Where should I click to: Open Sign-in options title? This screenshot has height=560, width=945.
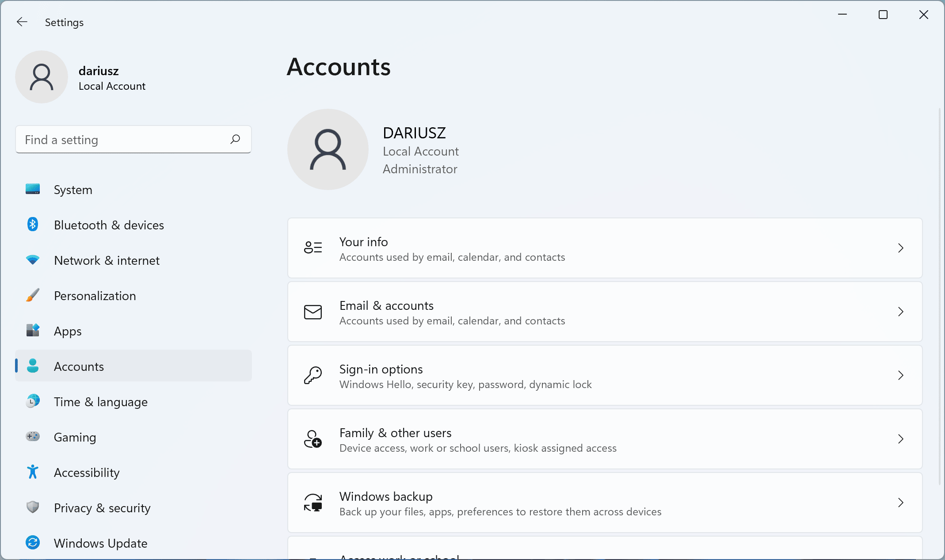(381, 369)
